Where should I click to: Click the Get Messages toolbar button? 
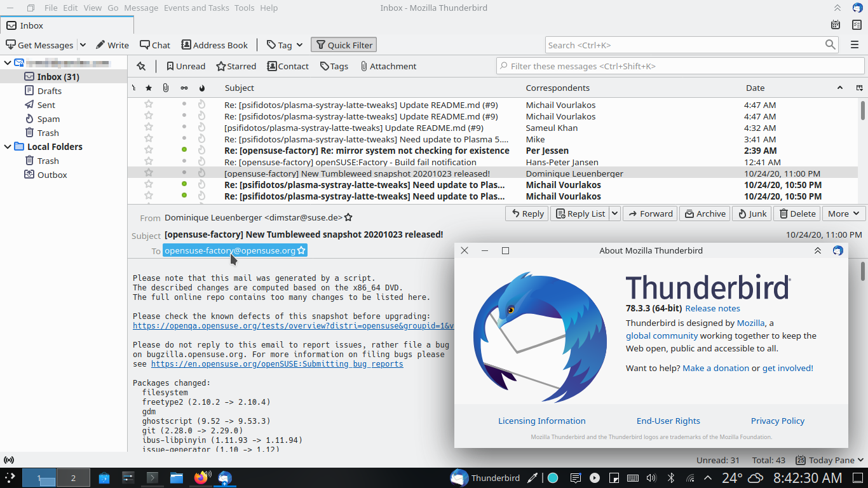(39, 45)
